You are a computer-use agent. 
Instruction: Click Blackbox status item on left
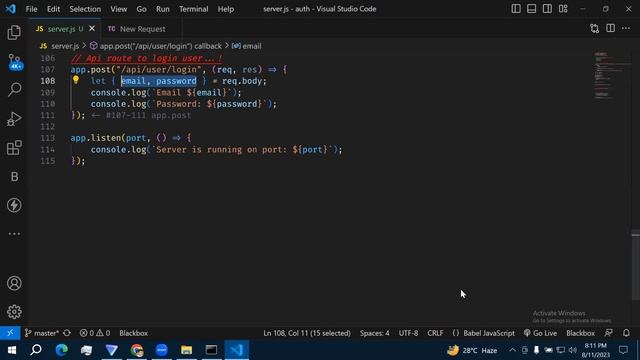coord(133,333)
